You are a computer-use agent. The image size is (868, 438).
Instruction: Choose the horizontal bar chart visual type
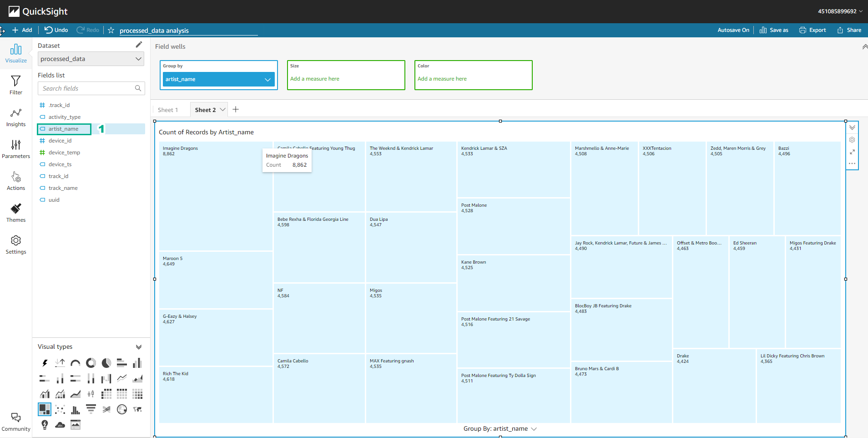point(122,363)
